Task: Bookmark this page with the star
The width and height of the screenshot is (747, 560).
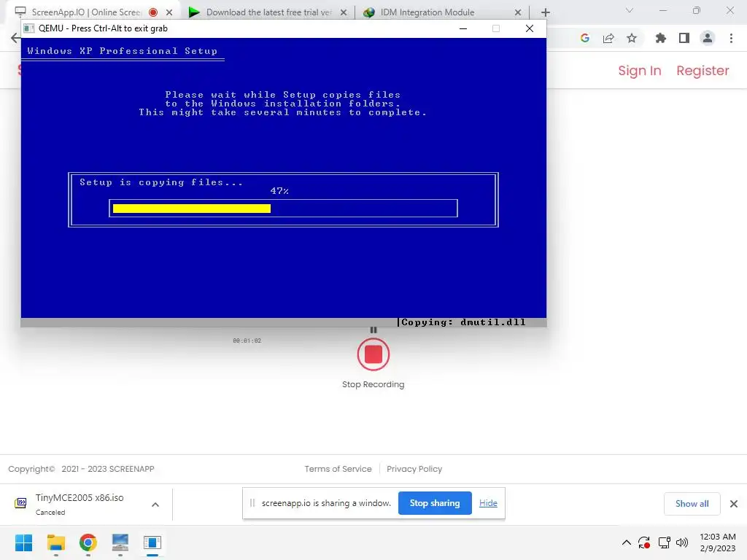Action: tap(632, 38)
